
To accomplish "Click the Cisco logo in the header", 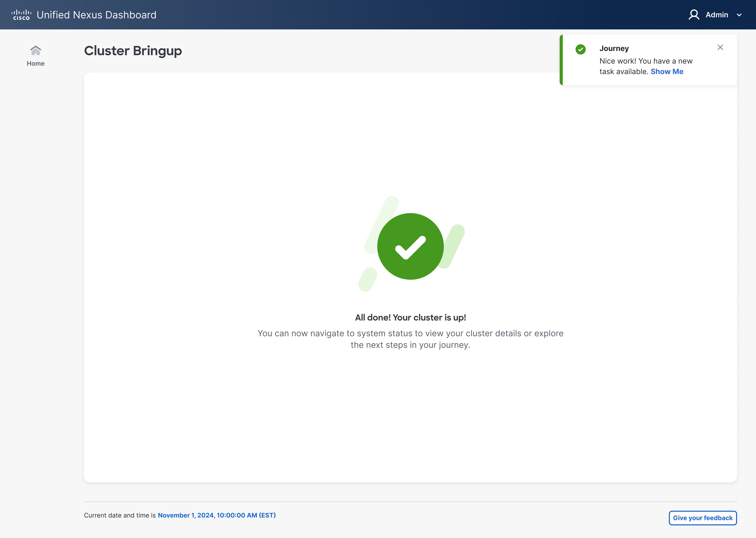I will point(22,15).
